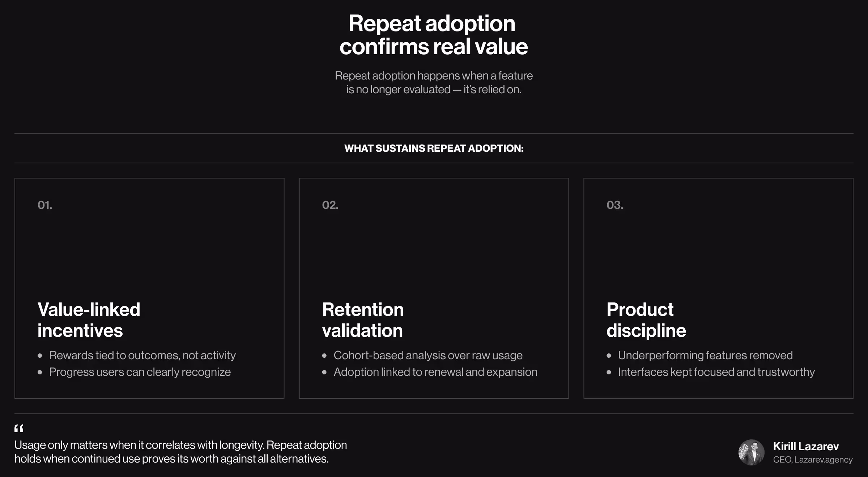Open the Product discipline card title
868x477 pixels.
coord(646,320)
